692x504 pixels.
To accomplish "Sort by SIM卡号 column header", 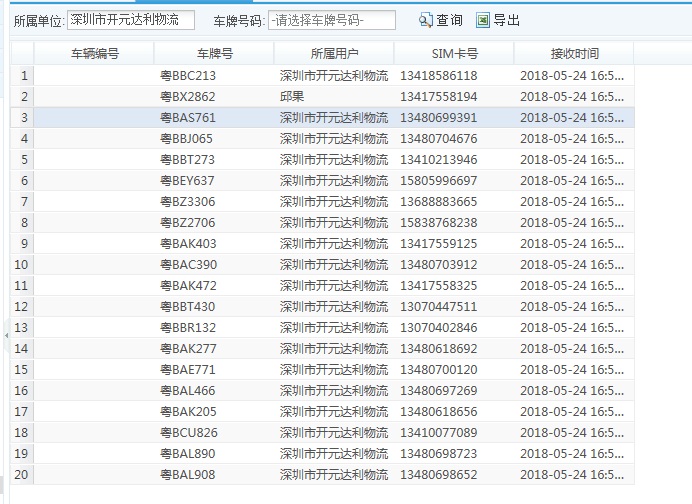I will pos(454,53).
